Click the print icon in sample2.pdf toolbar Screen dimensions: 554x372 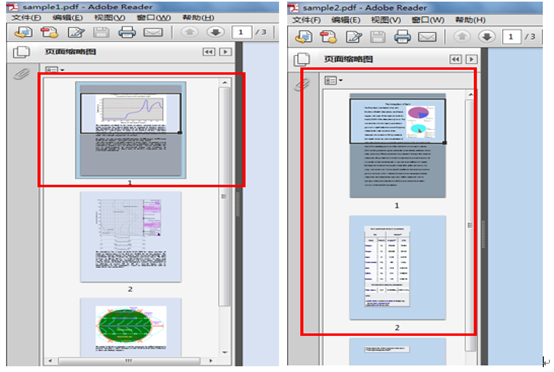point(402,37)
